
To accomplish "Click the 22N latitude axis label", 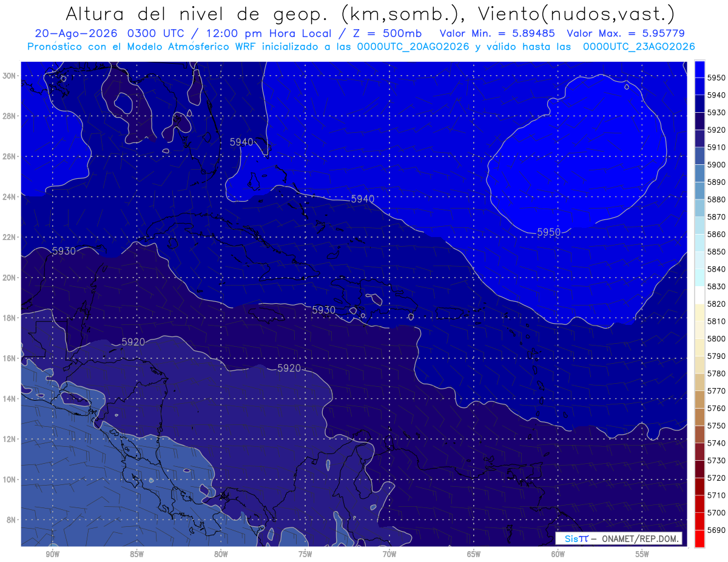I will click(10, 237).
